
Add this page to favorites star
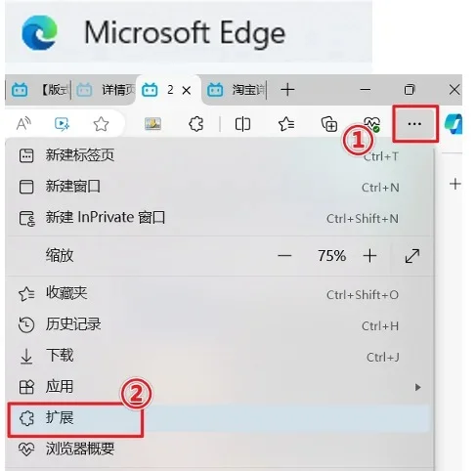pyautogui.click(x=101, y=124)
